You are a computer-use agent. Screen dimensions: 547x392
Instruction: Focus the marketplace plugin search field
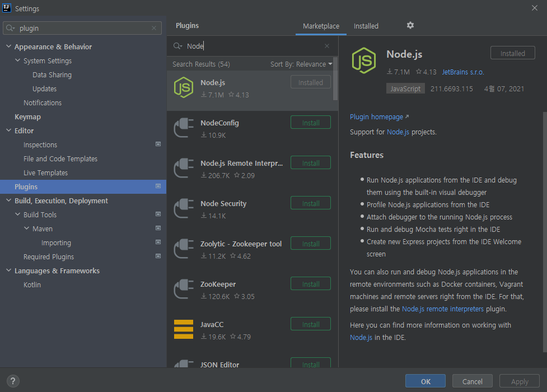click(253, 46)
